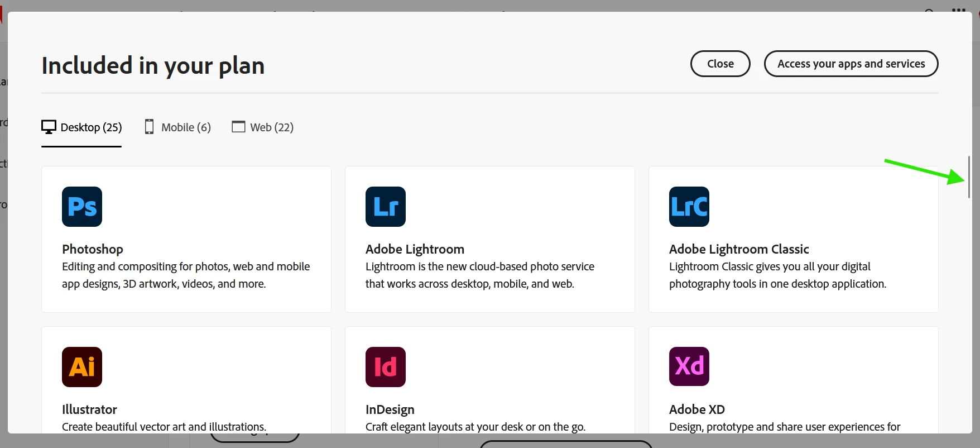
Task: Click 'Design, prototype and share' description
Action: pyautogui.click(x=785, y=427)
